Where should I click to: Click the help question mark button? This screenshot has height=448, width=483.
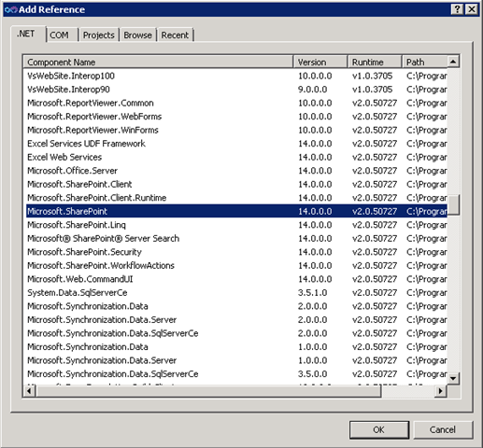[x=457, y=9]
